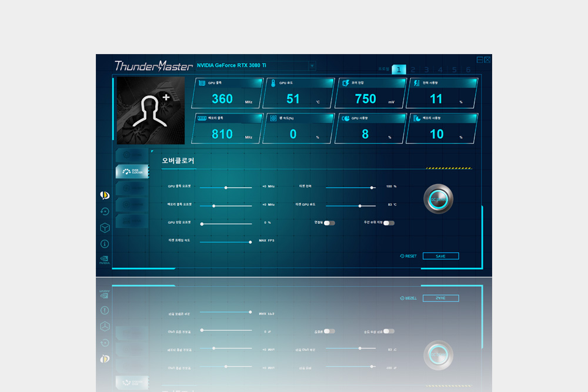Adjust the memory clock offset slider handle
The height and width of the screenshot is (392, 588).
click(214, 206)
